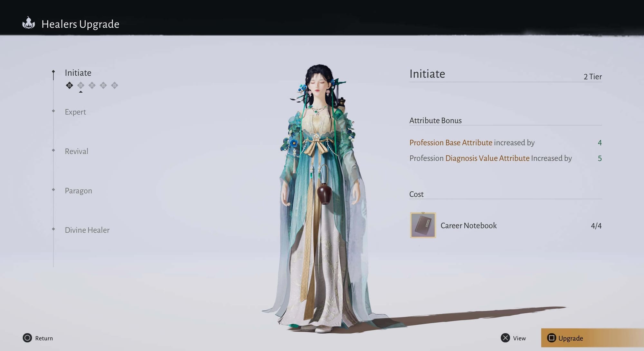Open the Divine Healer rank stage
The width and height of the screenshot is (644, 351).
point(87,230)
